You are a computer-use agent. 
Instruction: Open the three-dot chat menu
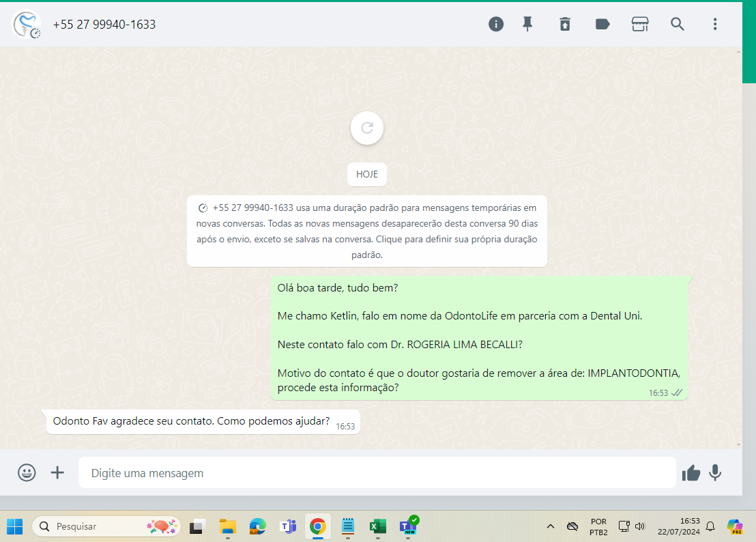[x=715, y=24]
